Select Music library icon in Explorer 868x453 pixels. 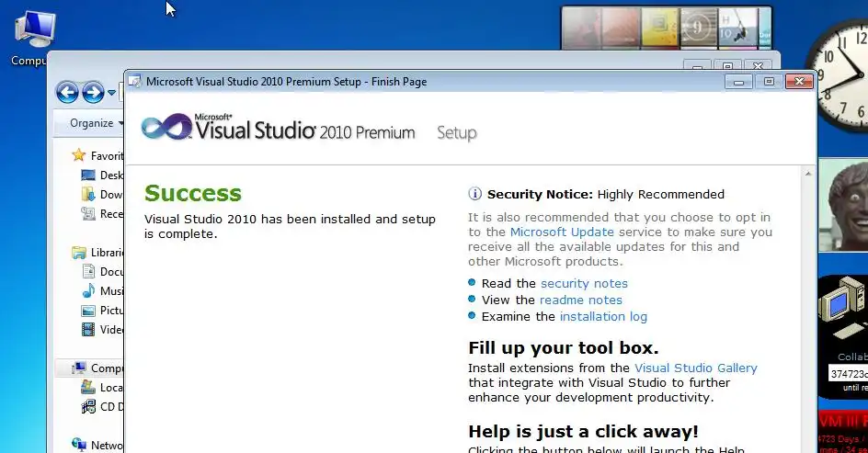pyautogui.click(x=88, y=291)
